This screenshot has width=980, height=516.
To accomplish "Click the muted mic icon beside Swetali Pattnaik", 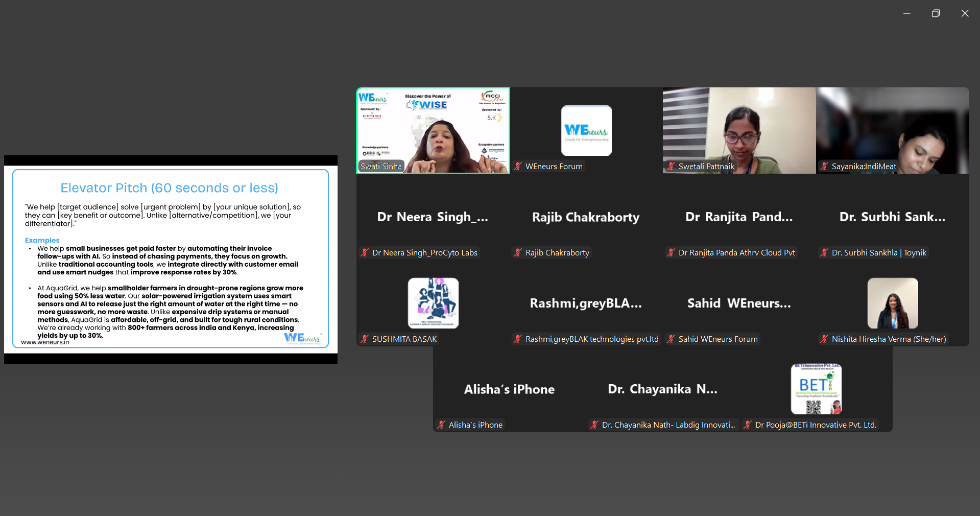I will 671,166.
